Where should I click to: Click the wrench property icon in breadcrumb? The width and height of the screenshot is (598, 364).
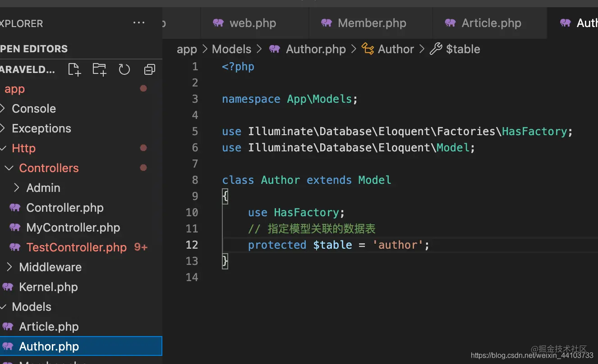[x=436, y=49]
